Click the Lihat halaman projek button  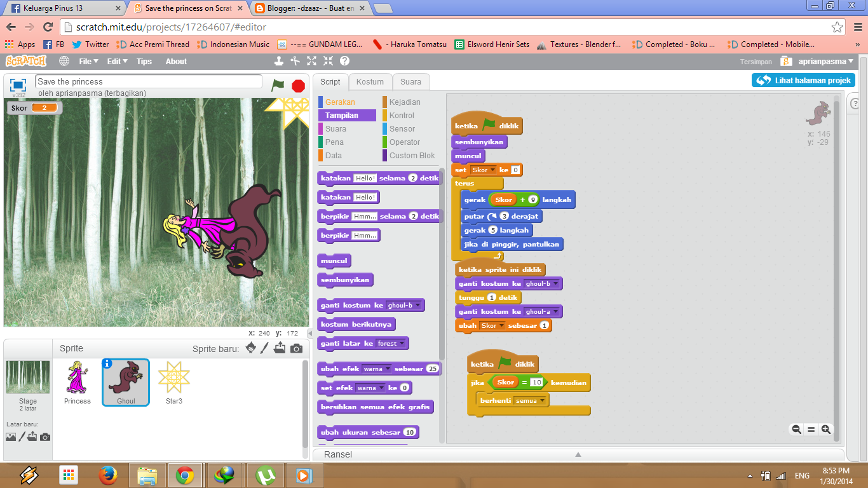(803, 80)
